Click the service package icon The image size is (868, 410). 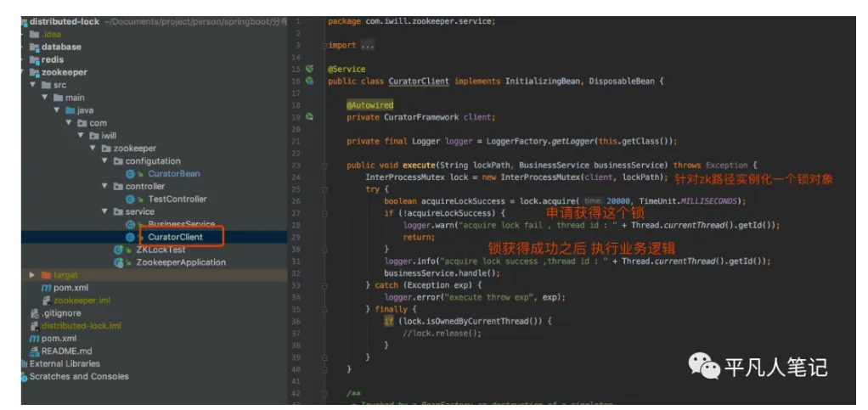tap(118, 212)
